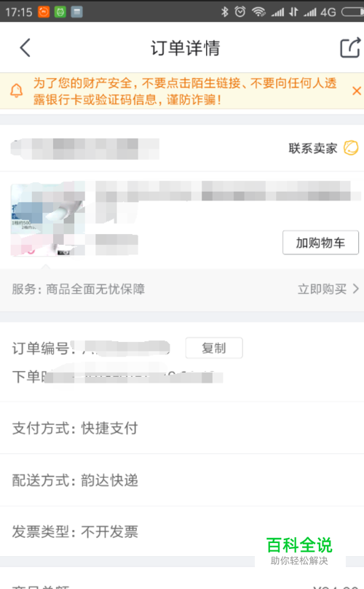Tap the orange app notification in status bar

[x=44, y=12]
